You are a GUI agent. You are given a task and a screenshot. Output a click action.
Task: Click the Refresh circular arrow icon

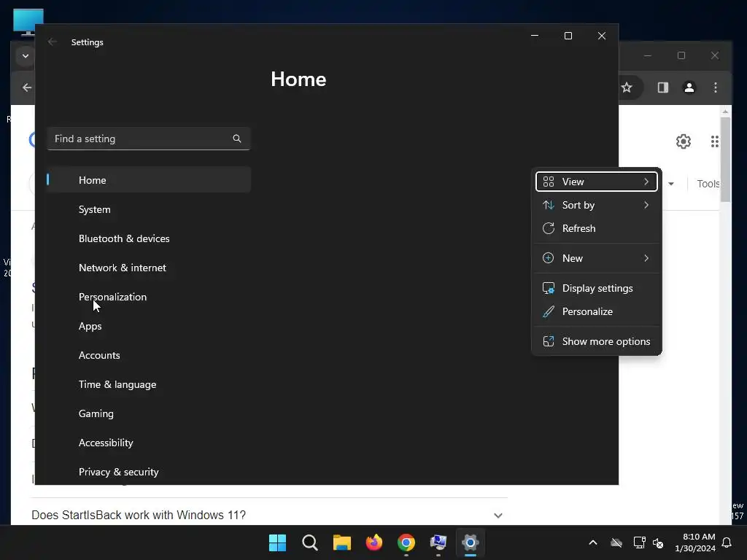click(549, 228)
